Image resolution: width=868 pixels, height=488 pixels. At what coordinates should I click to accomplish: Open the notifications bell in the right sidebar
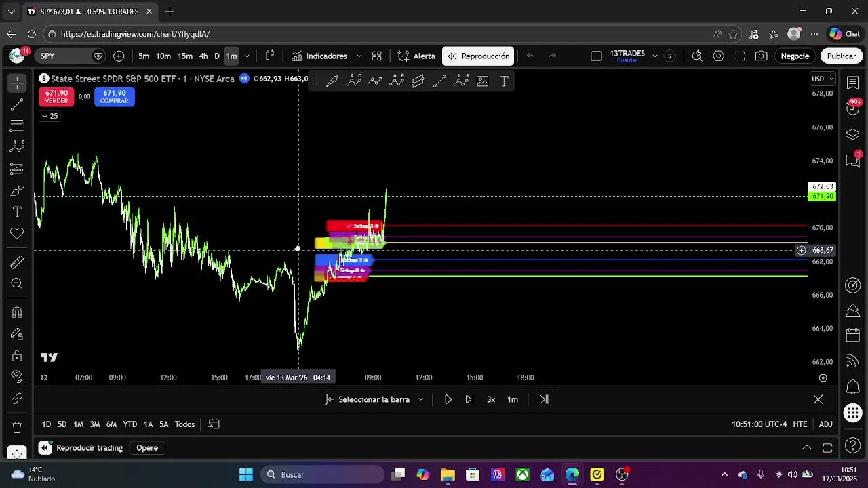[x=853, y=387]
